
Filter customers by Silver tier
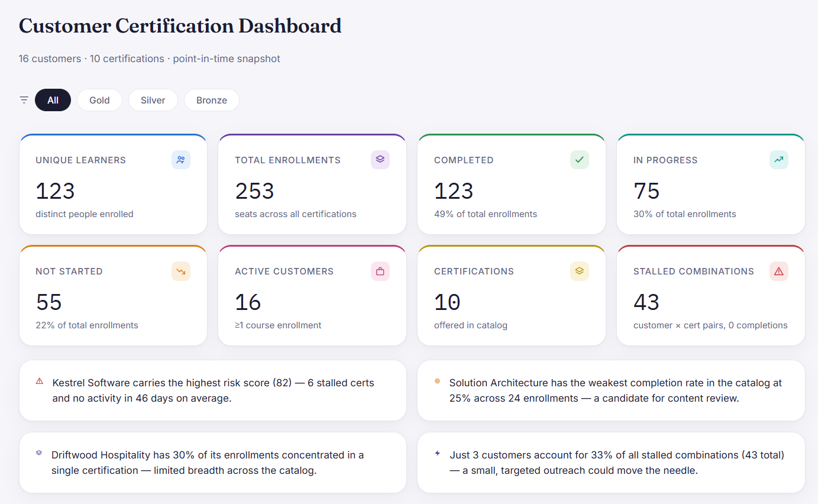tap(153, 100)
